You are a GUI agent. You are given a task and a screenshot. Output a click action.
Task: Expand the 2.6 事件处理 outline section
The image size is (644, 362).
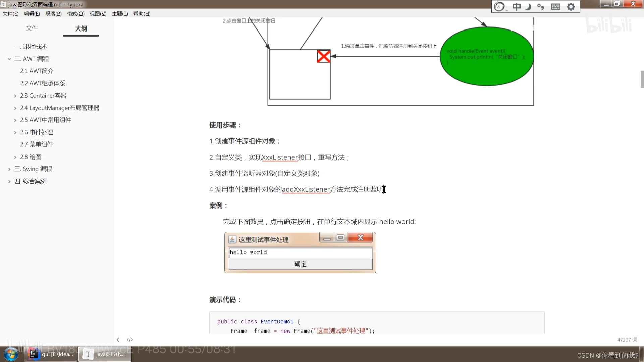point(15,132)
